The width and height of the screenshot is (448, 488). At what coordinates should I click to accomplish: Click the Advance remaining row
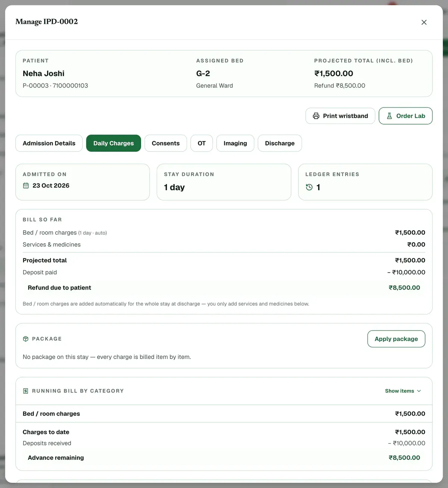pos(224,458)
